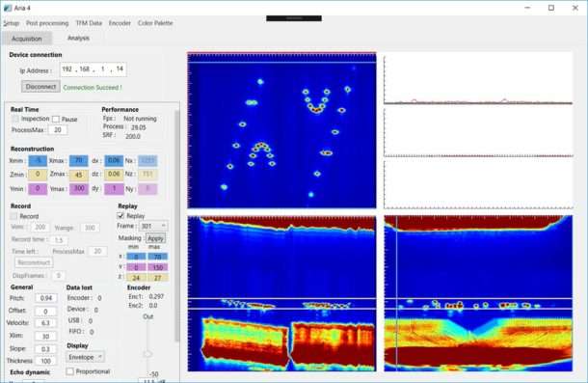Open the Encoder menu

(120, 23)
